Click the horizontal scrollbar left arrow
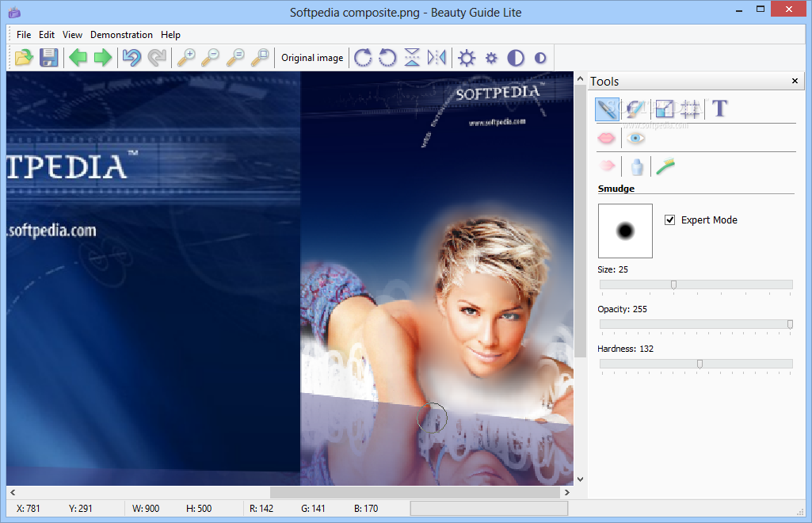 click(x=13, y=492)
